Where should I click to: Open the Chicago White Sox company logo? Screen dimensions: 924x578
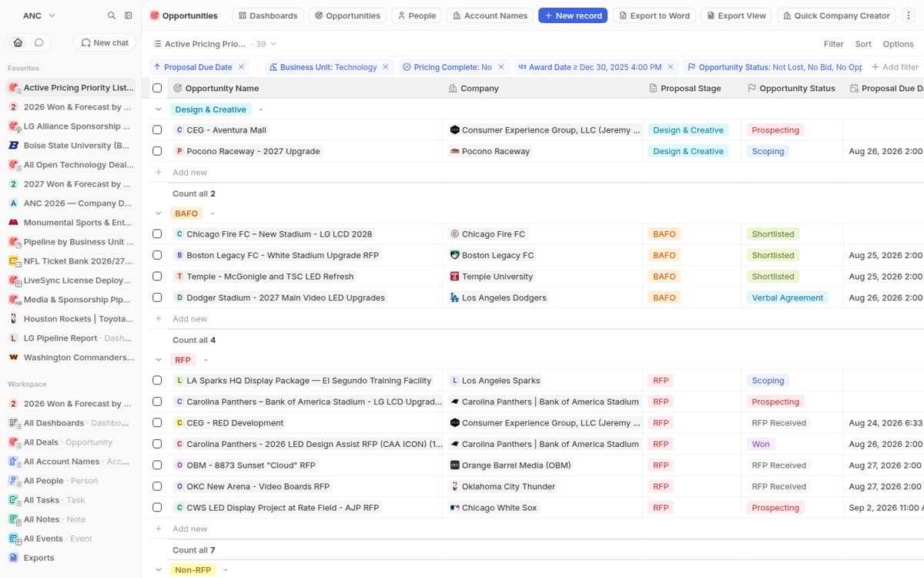point(454,508)
